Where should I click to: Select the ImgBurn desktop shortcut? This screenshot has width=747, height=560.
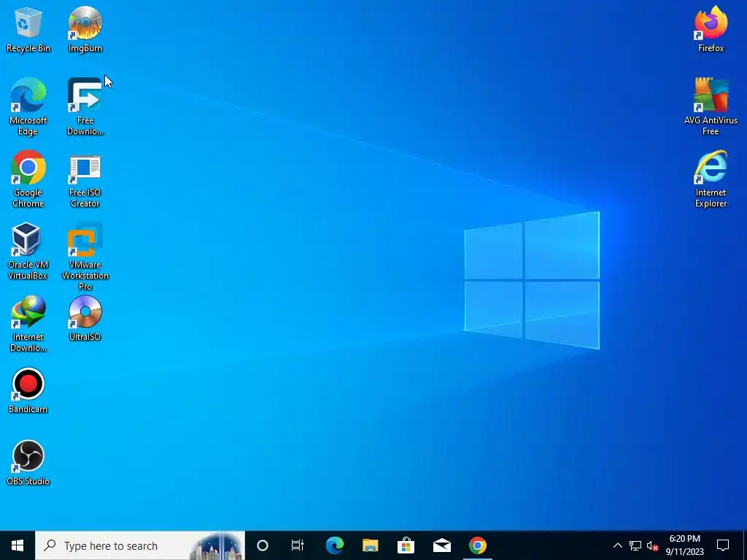coord(85,29)
